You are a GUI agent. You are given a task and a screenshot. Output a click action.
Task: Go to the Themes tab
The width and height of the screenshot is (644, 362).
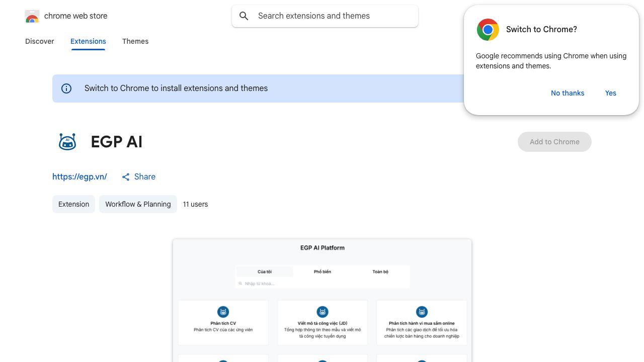[x=135, y=41]
